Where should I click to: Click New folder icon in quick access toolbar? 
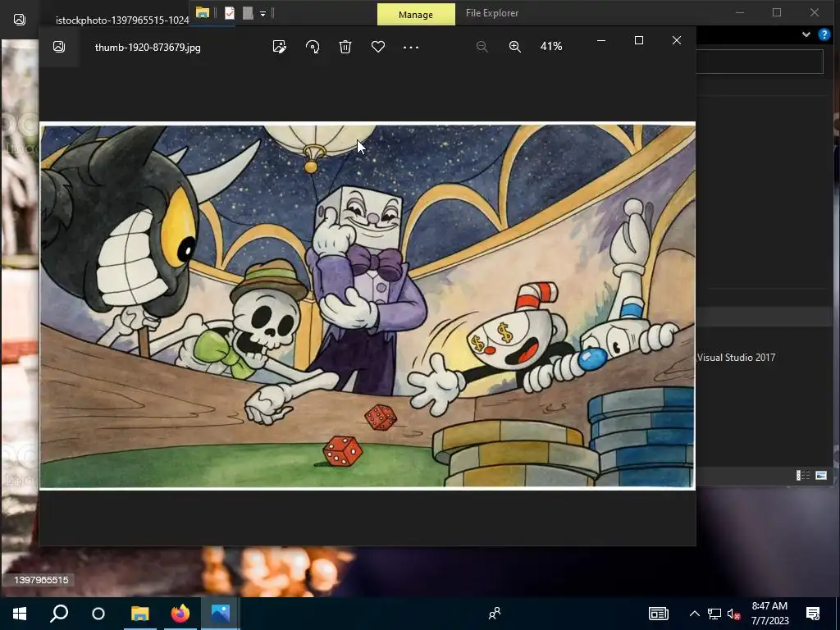248,13
